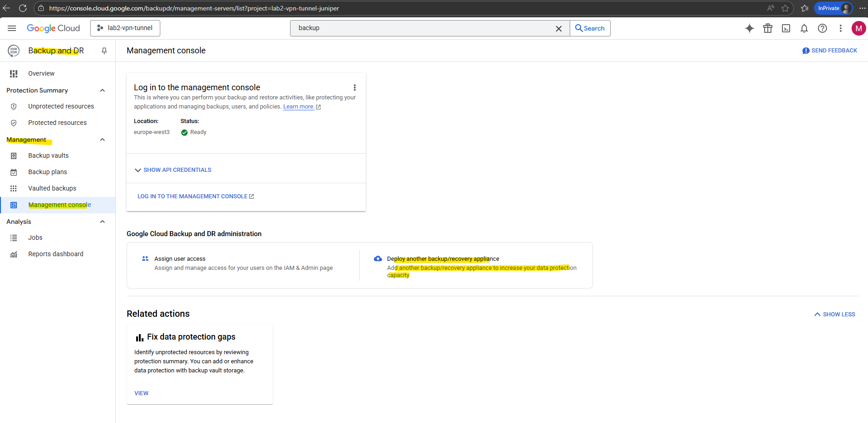
Task: Click the browser back arrow
Action: (6, 8)
